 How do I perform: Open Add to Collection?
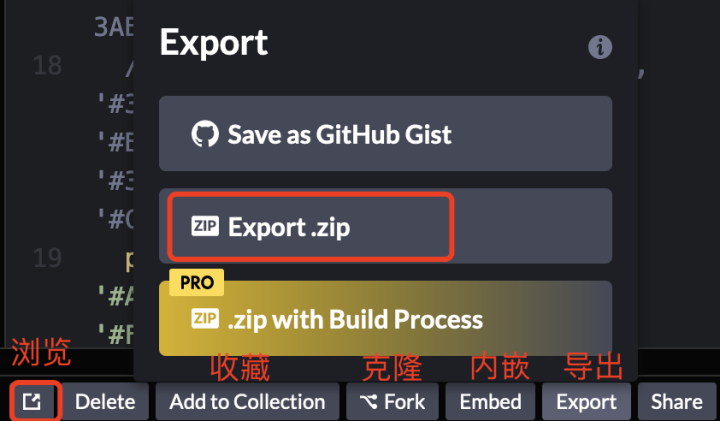(248, 402)
